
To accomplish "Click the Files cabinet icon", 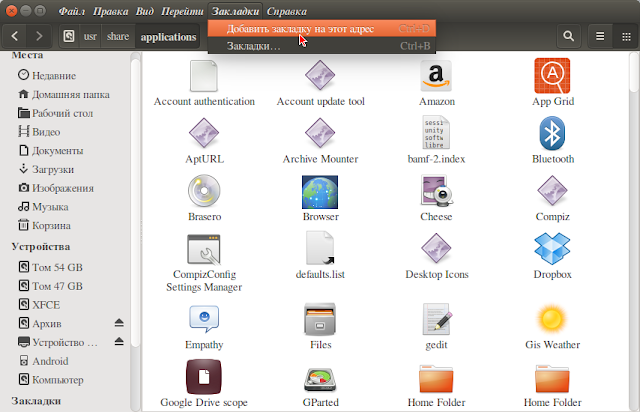I will click(x=320, y=319).
